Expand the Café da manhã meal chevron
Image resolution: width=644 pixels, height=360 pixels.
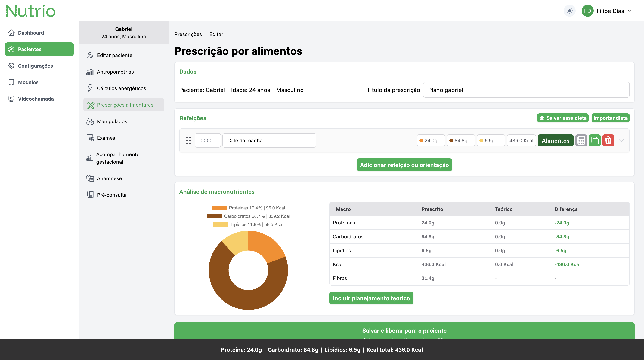tap(621, 140)
